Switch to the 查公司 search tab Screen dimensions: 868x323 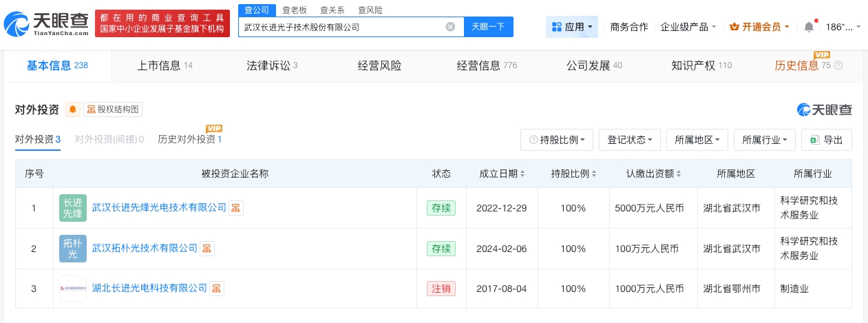point(257,10)
